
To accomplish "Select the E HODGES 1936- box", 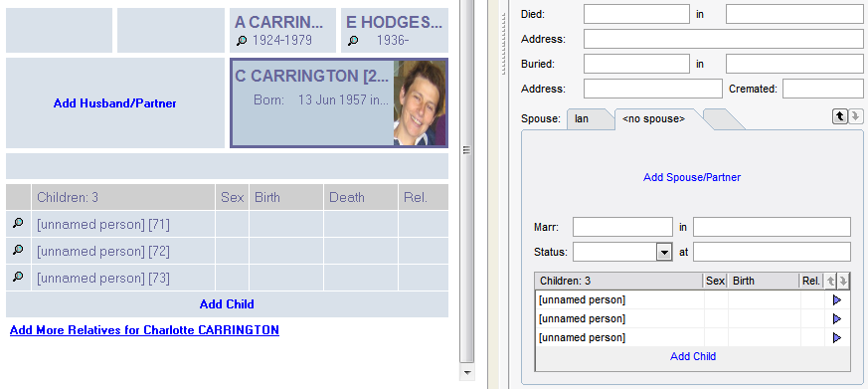I will [395, 31].
